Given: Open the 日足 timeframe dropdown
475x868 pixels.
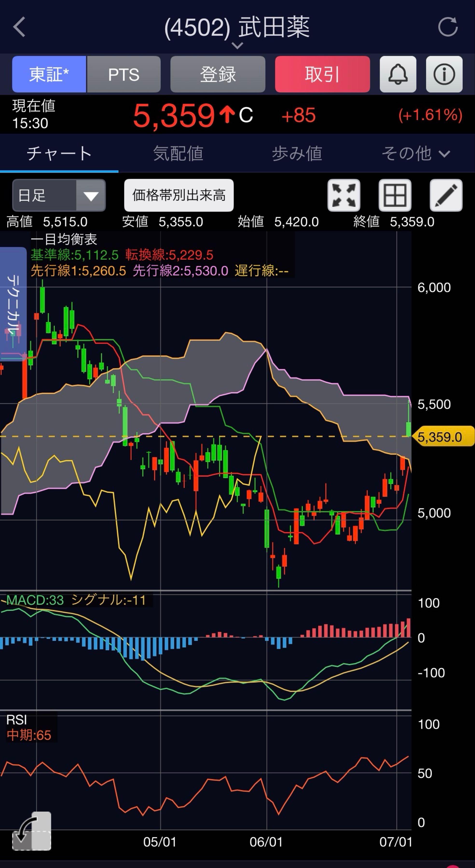Looking at the screenshot, I should [59, 195].
